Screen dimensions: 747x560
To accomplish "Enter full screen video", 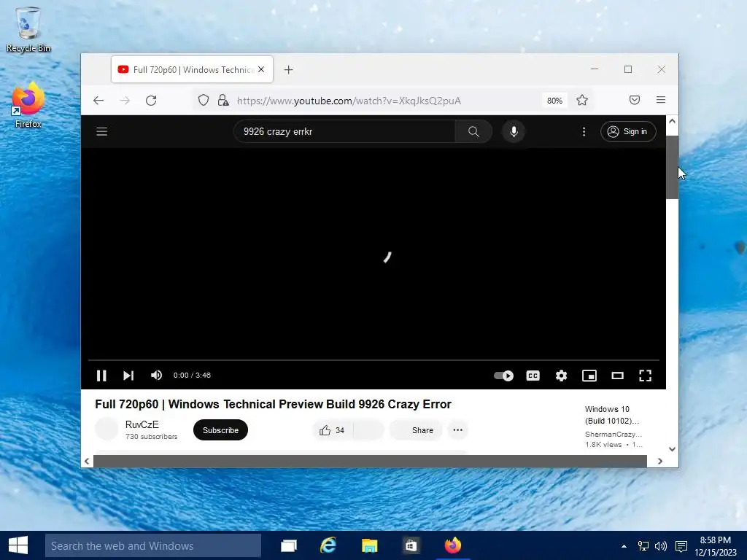I will coord(645,376).
